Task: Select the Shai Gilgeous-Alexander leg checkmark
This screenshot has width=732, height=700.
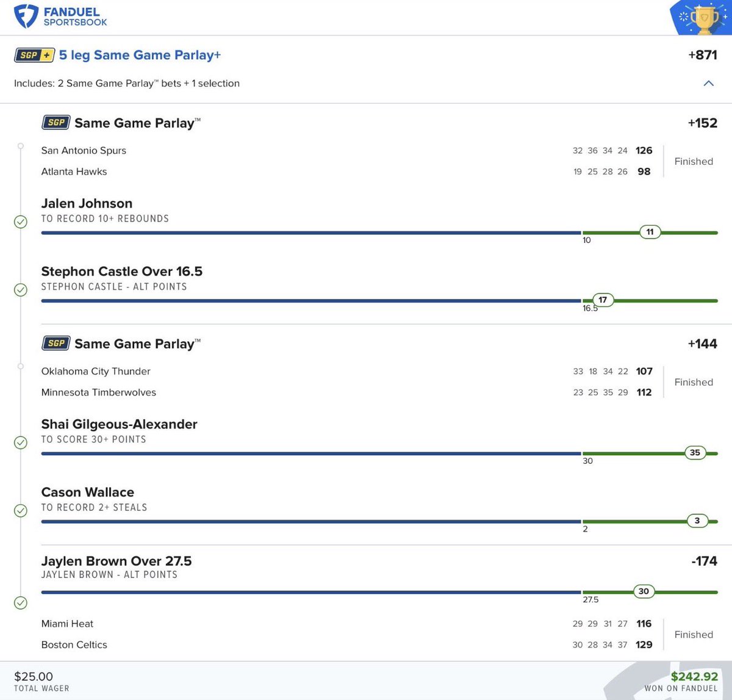Action: pyautogui.click(x=21, y=442)
